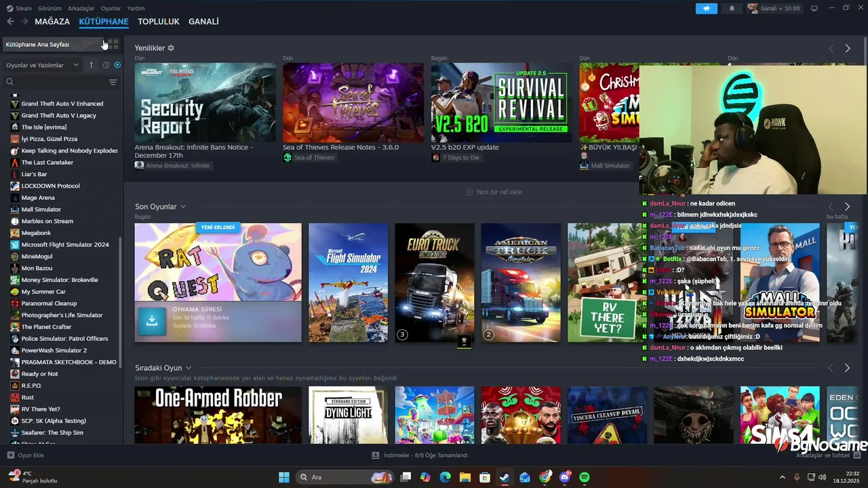This screenshot has width=868, height=488.
Task: Go to the MAĞAZA tab
Action: (52, 22)
